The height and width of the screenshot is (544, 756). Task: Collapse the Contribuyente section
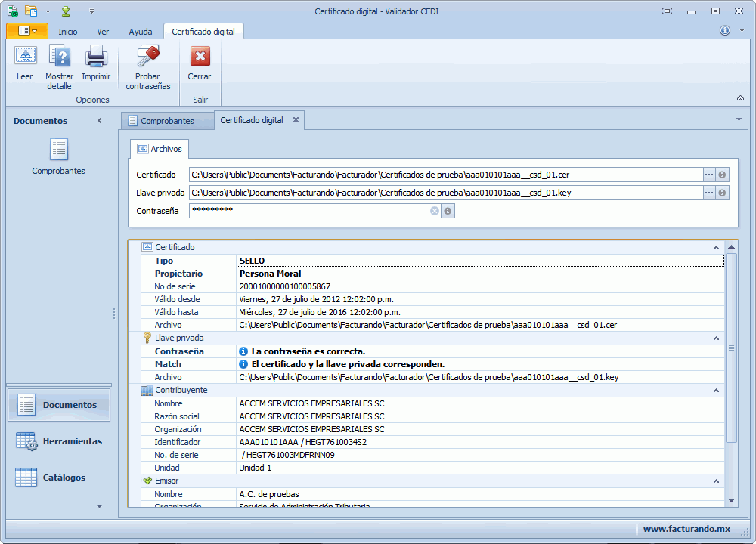716,391
